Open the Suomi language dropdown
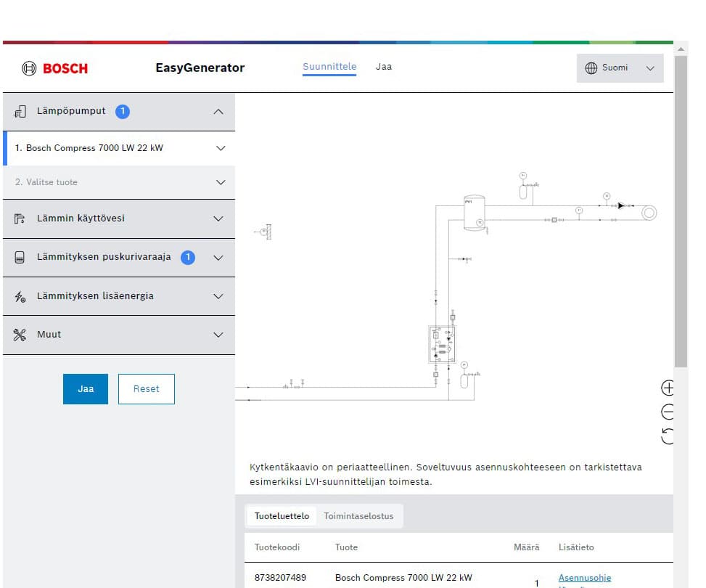The width and height of the screenshot is (706, 588). [x=620, y=68]
